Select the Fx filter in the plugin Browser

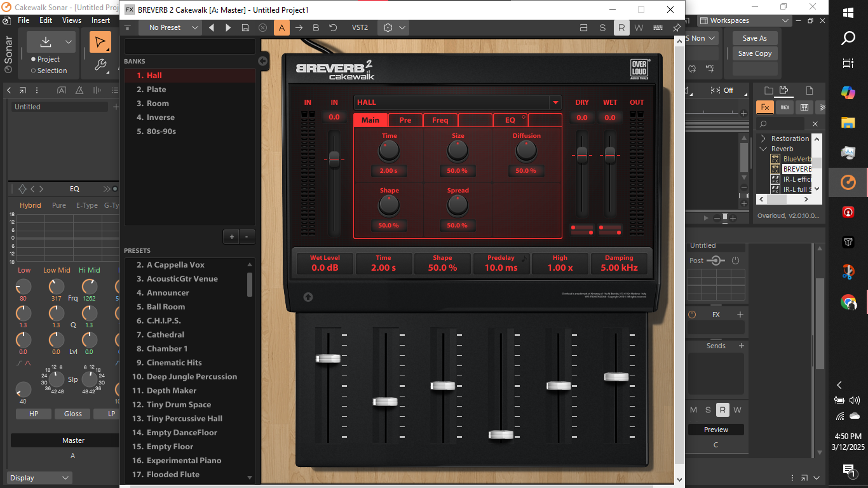point(764,107)
